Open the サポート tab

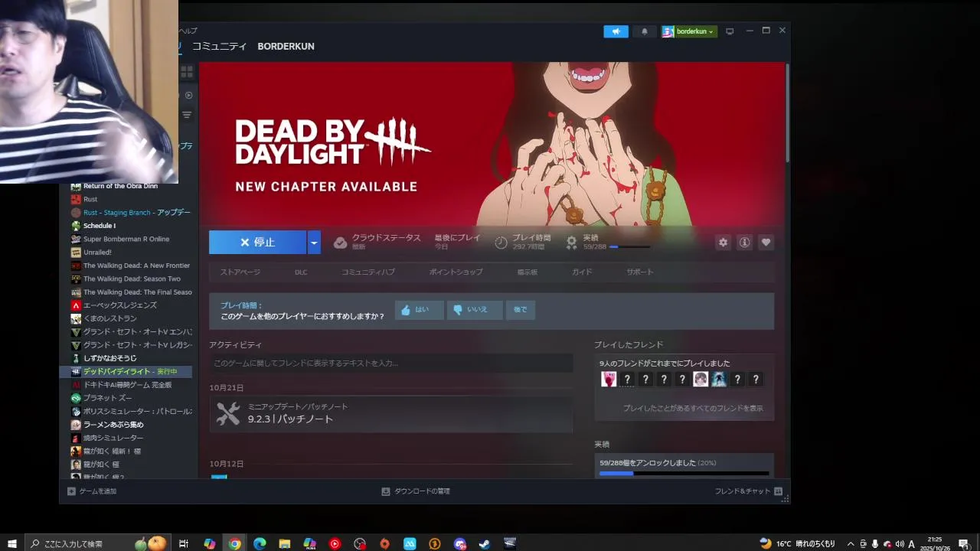pos(640,272)
